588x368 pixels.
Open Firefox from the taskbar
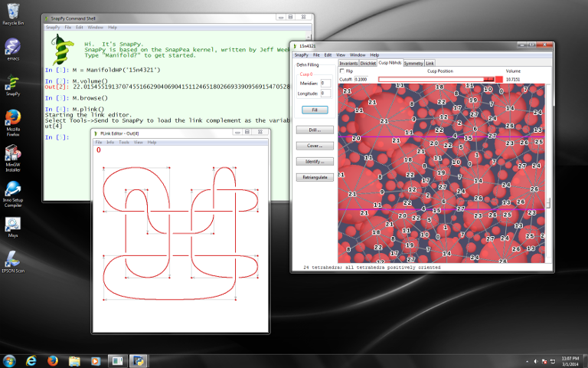[x=53, y=361]
